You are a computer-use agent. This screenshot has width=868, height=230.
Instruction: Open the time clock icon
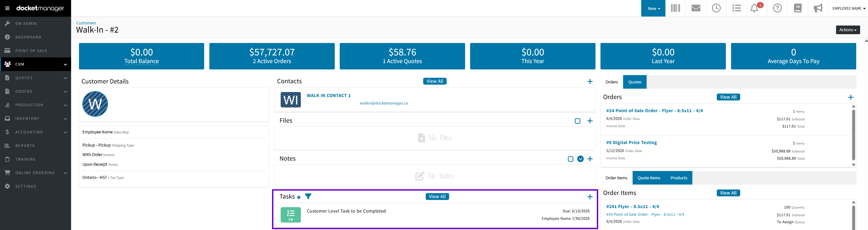coord(716,8)
